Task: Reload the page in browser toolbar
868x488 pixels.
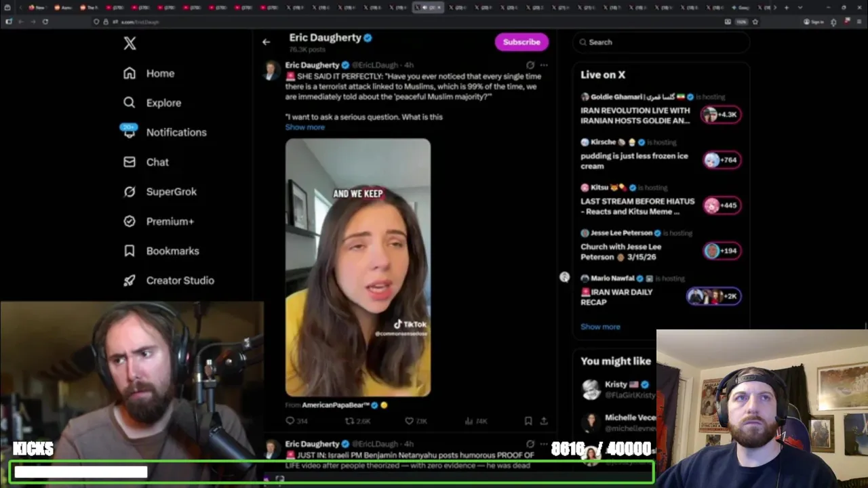Action: [x=45, y=22]
